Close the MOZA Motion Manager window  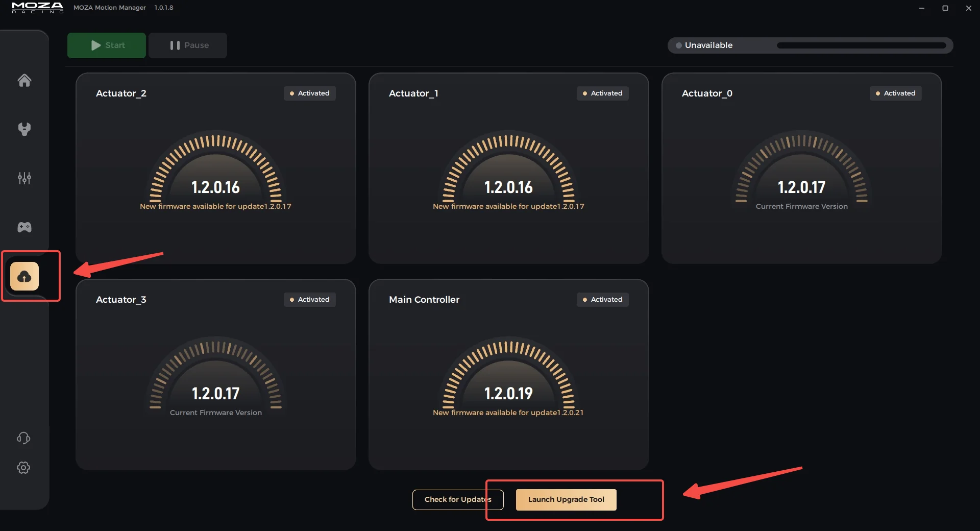[x=969, y=8]
